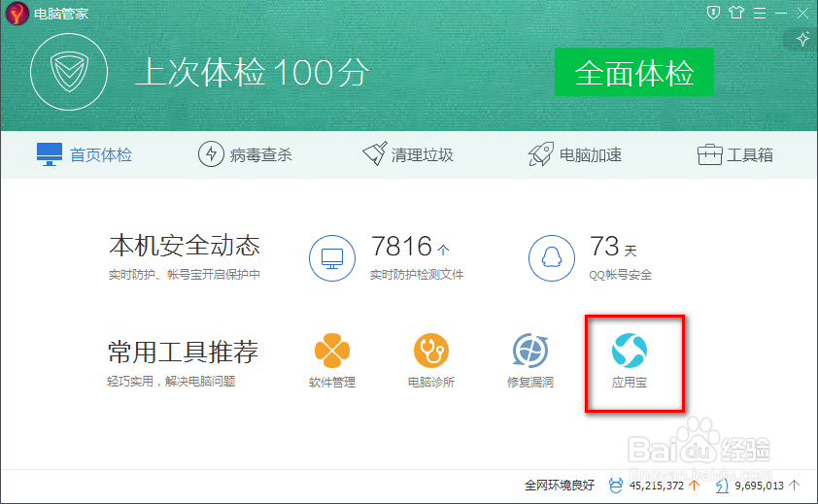Image resolution: width=818 pixels, height=504 pixels.
Task: Click the sparkle star icon below title bar
Action: tap(802, 39)
